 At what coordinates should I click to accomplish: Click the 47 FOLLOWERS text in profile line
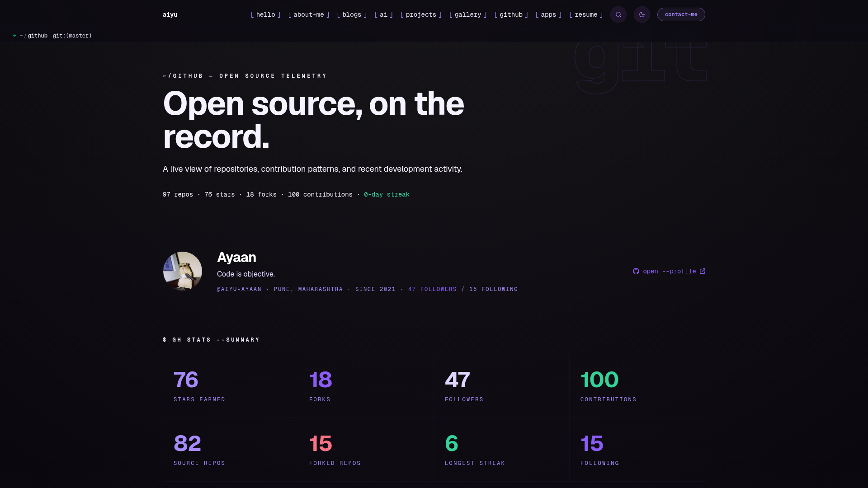[x=433, y=289]
